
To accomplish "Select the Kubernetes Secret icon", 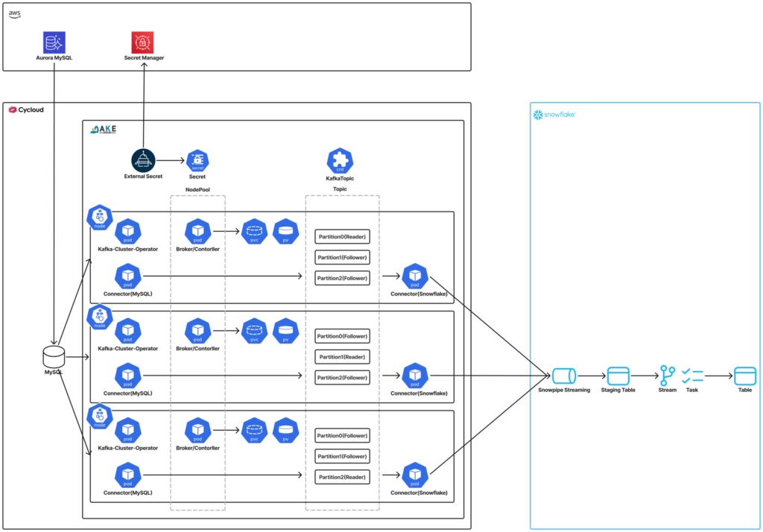I will [197, 159].
